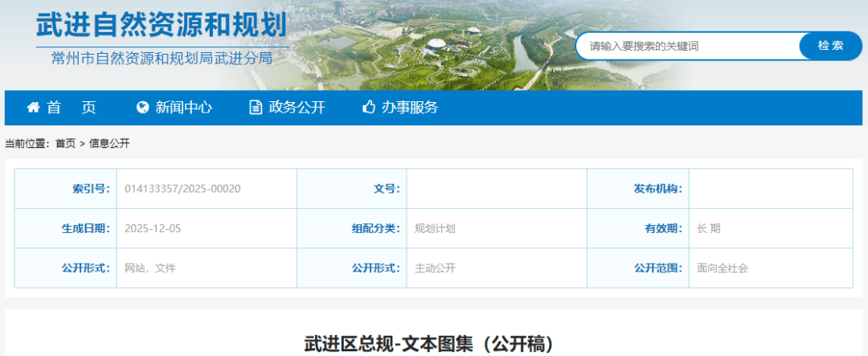Click the thumbs-up icon beside 办事服务
The width and height of the screenshot is (868, 356).
(x=369, y=108)
